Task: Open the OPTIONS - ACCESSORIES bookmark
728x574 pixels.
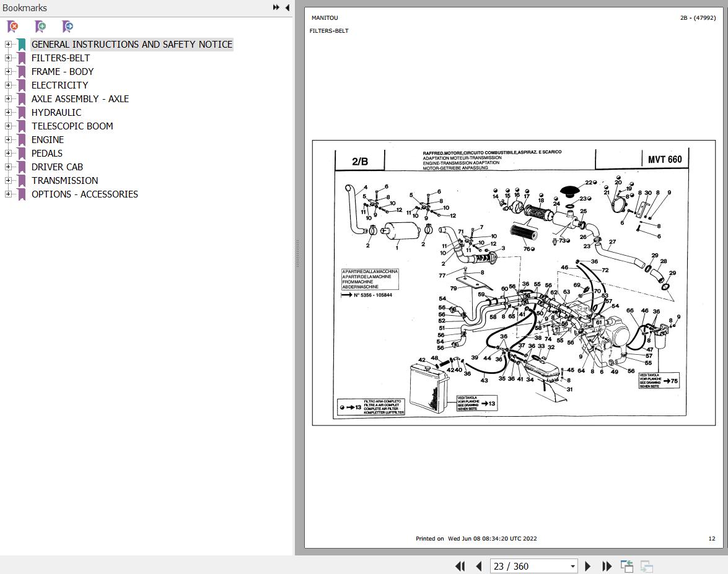Action: (x=85, y=194)
